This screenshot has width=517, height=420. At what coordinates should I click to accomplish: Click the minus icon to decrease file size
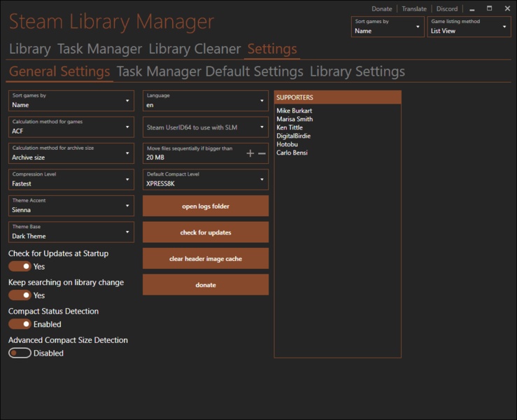click(262, 153)
